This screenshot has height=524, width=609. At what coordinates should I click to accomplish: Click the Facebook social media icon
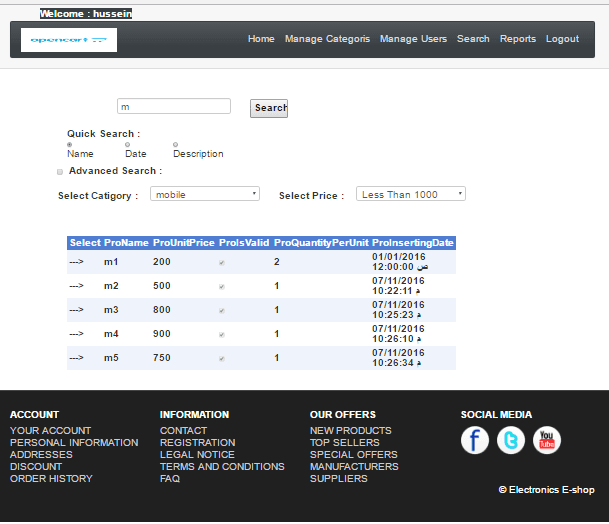[x=475, y=440]
